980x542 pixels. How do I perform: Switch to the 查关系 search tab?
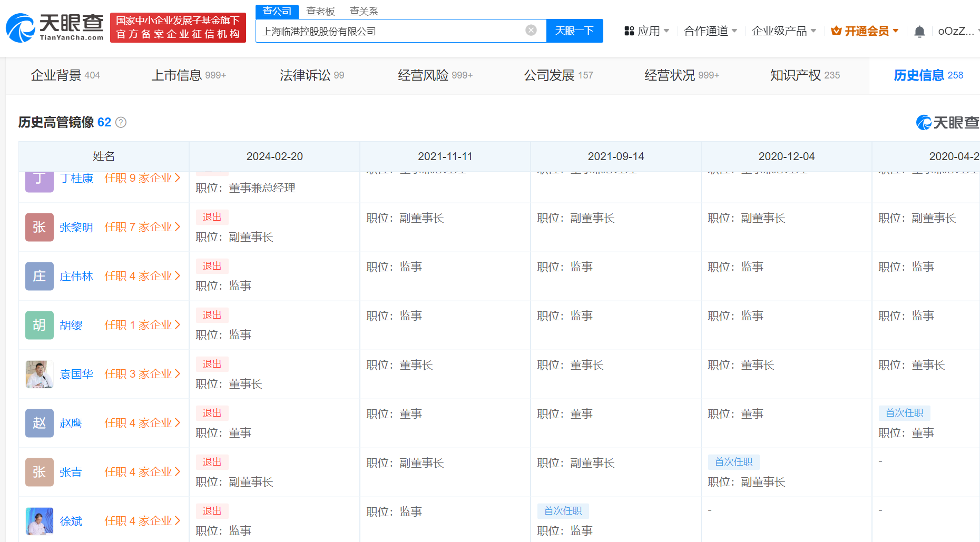(364, 11)
